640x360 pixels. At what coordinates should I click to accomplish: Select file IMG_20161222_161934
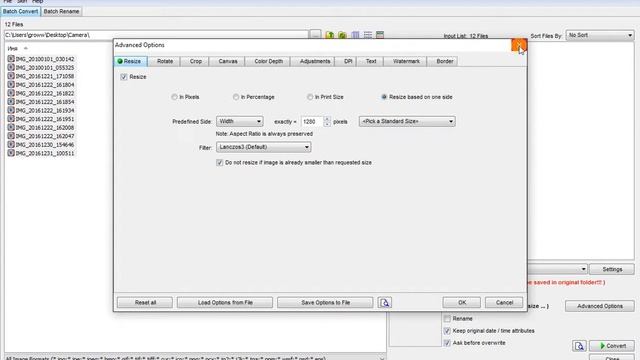point(41,111)
